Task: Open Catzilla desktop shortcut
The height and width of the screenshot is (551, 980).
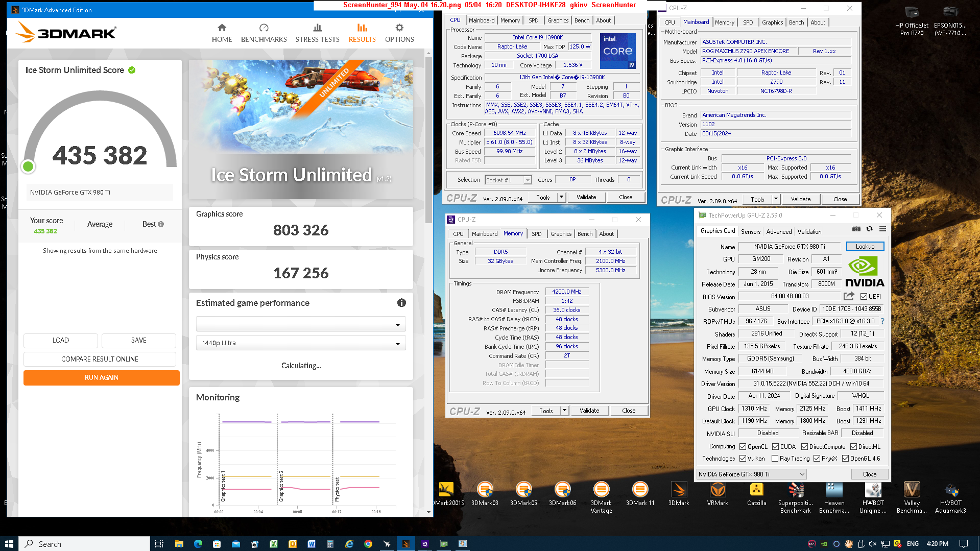Action: [756, 494]
